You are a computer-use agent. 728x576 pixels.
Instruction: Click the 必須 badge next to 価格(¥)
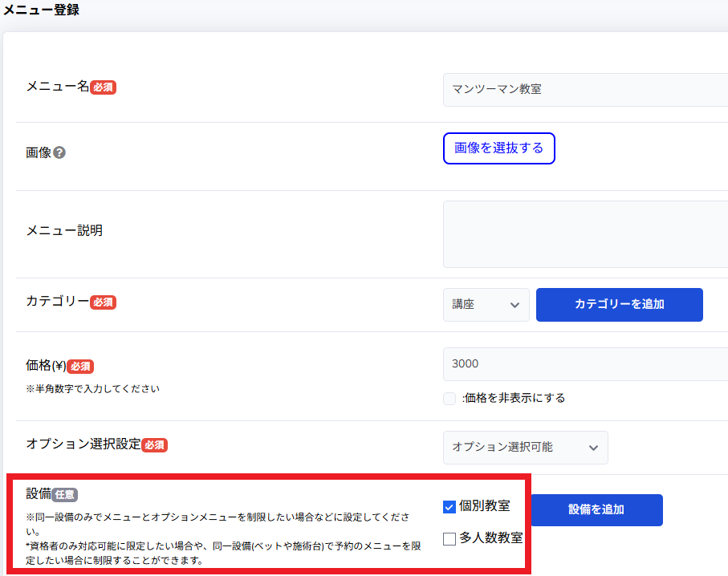[x=80, y=366]
